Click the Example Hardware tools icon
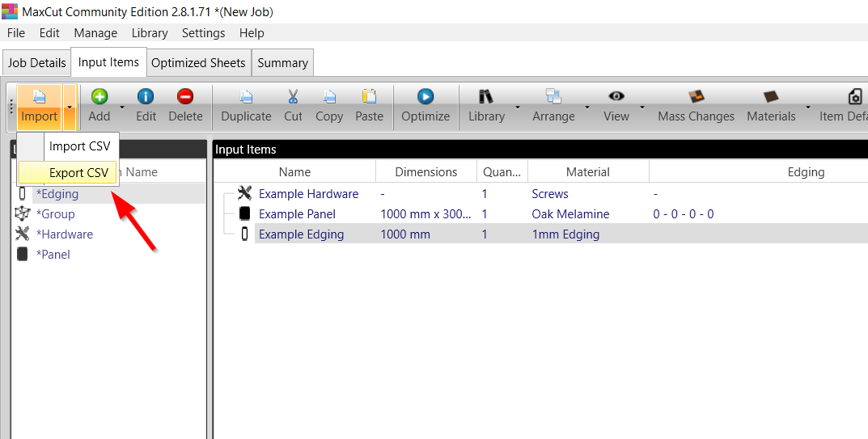This screenshot has height=439, width=868. [x=244, y=193]
